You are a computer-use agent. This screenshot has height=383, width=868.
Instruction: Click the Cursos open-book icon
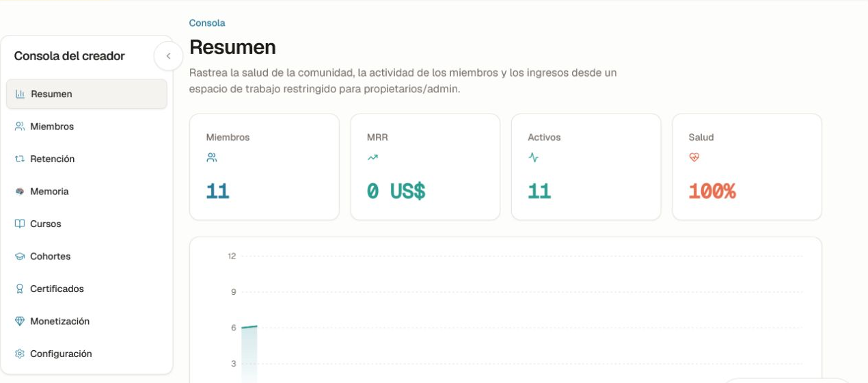coord(20,224)
